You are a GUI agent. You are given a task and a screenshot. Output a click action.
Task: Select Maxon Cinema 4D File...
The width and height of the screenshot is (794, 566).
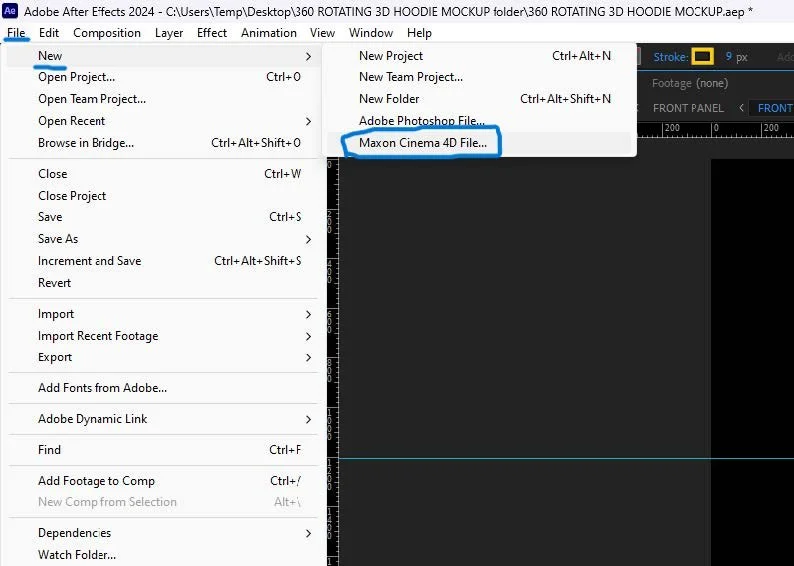point(479,143)
